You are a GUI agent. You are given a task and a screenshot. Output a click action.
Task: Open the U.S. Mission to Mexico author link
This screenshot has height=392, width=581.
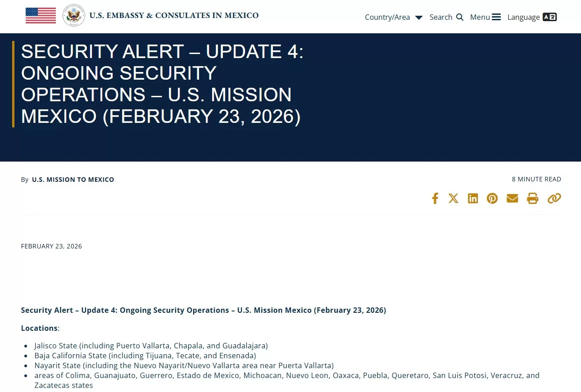73,180
